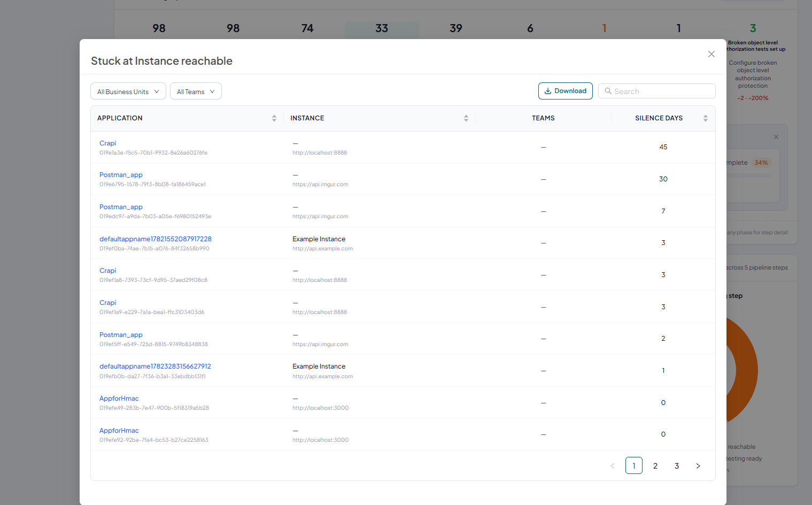Click the 30 silence days value
This screenshot has width=812, height=505.
pos(663,179)
